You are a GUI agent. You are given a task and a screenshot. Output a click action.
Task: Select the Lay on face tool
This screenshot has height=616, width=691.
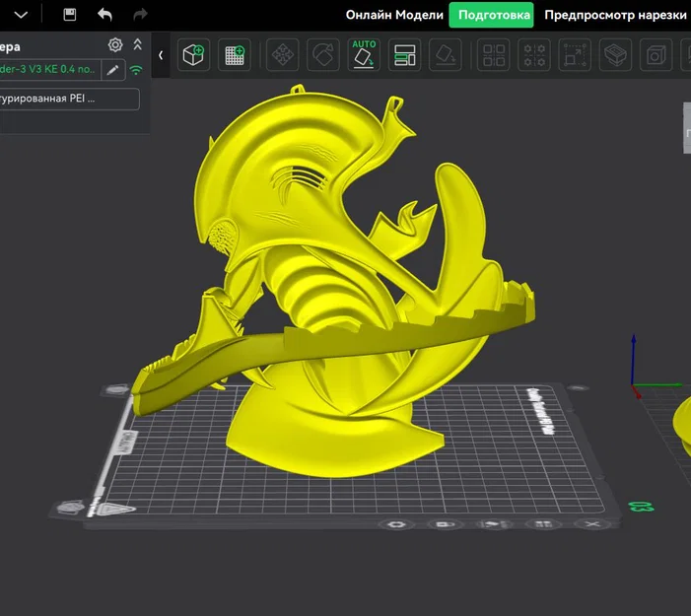pos(446,55)
